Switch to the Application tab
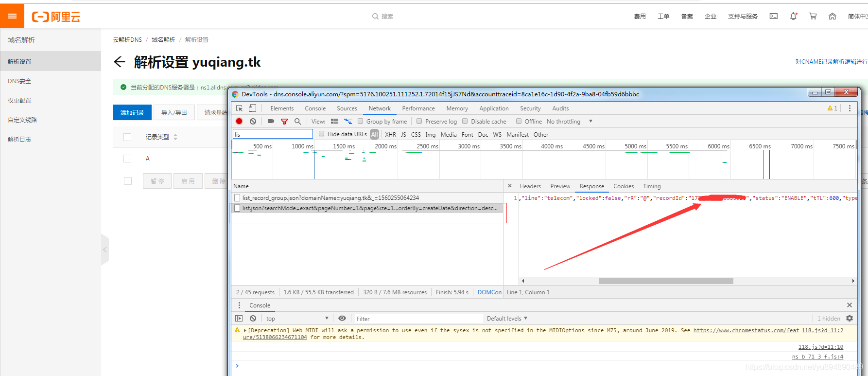This screenshot has height=376, width=868. 494,108
